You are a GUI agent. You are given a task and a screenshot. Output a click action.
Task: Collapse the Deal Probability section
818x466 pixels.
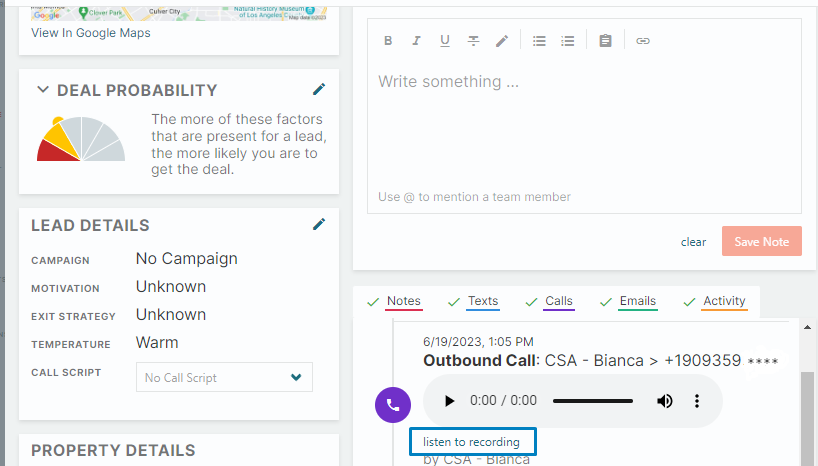(x=43, y=90)
